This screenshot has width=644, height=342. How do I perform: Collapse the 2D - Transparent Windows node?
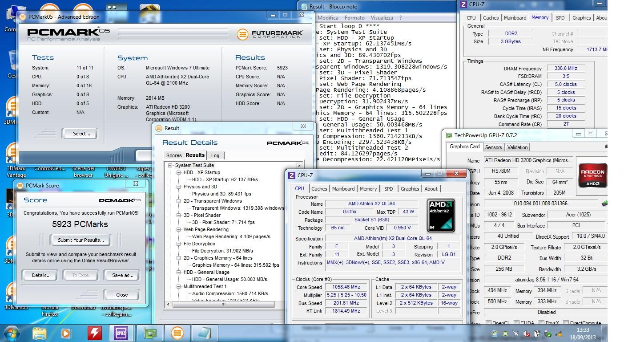point(178,201)
